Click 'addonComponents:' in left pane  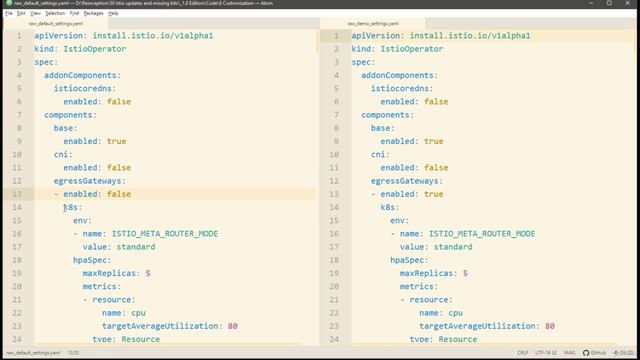click(82, 75)
